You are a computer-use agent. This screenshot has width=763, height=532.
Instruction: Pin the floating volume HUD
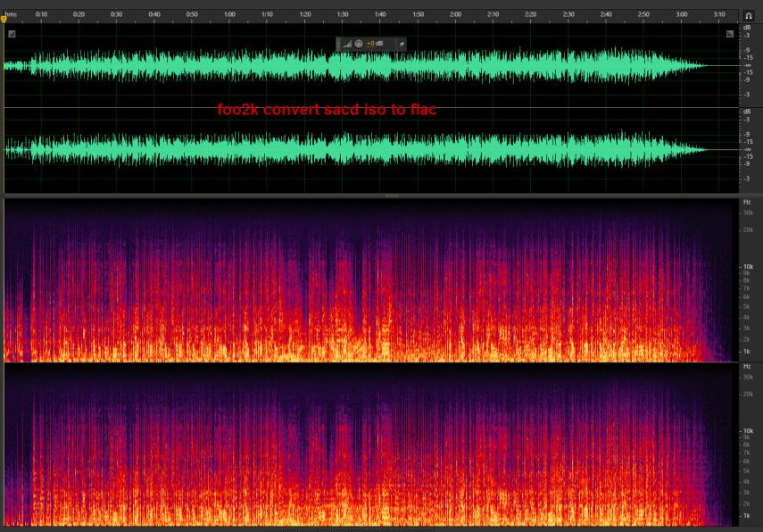401,44
